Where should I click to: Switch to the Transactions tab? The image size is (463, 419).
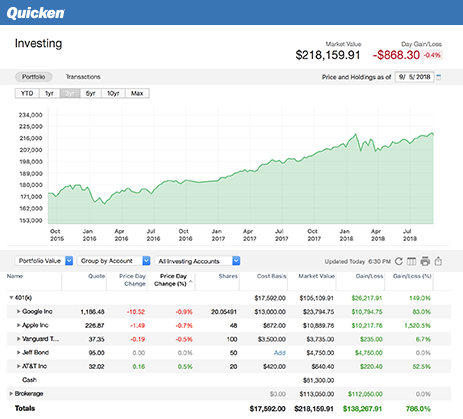(x=83, y=77)
